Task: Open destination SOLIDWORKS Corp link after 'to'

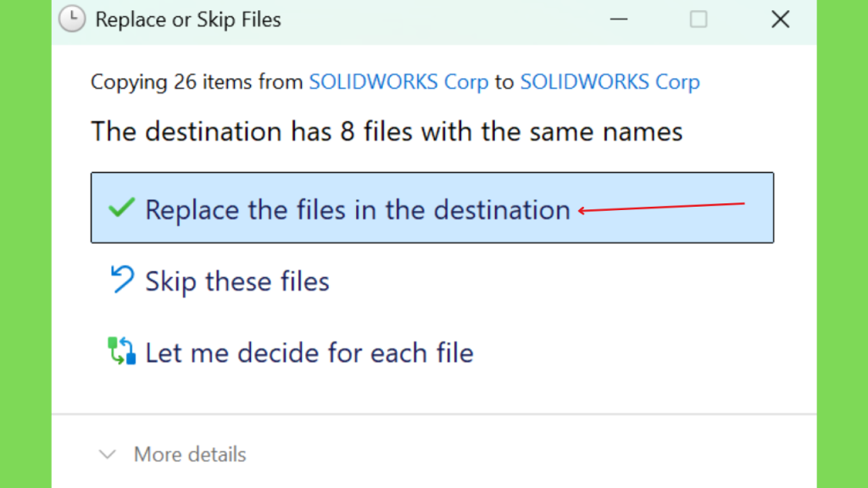Action: point(610,82)
